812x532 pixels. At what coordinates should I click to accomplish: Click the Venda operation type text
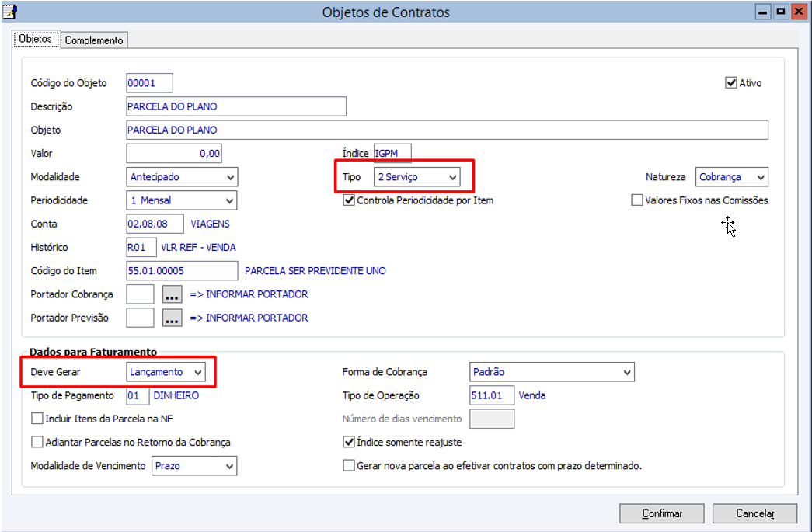tap(532, 395)
